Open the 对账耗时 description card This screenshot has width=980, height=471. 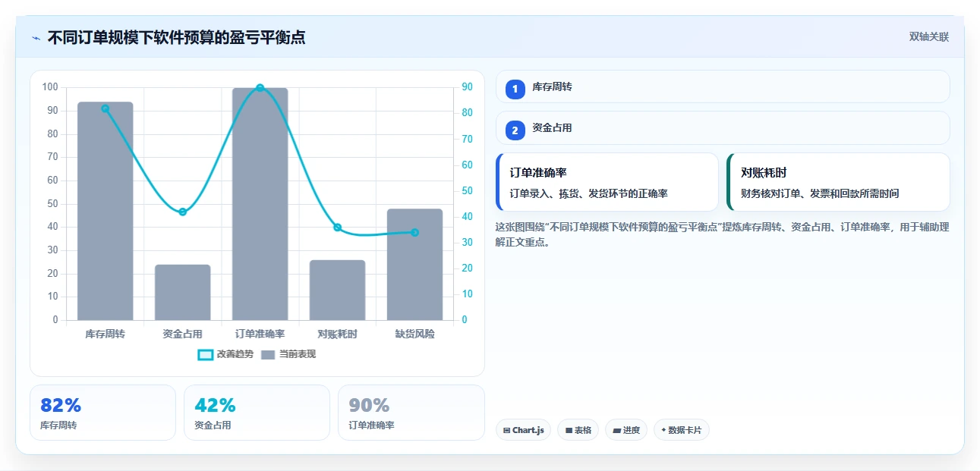click(838, 182)
